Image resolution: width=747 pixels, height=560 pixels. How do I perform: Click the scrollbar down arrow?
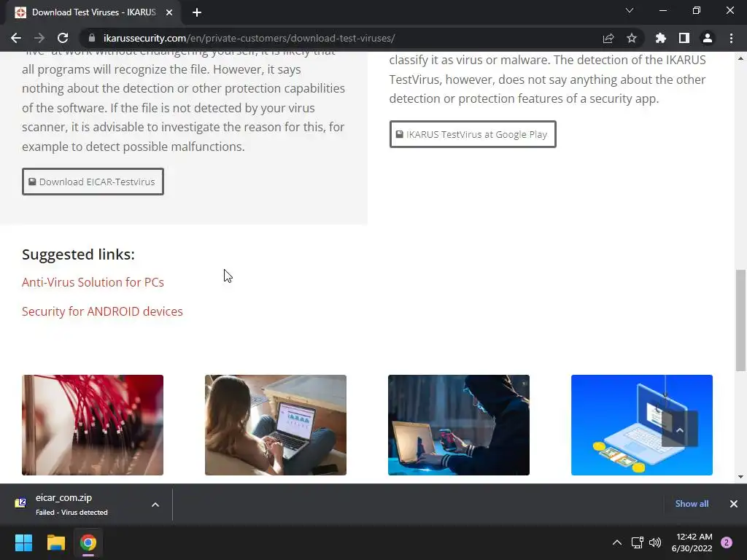pyautogui.click(x=740, y=477)
